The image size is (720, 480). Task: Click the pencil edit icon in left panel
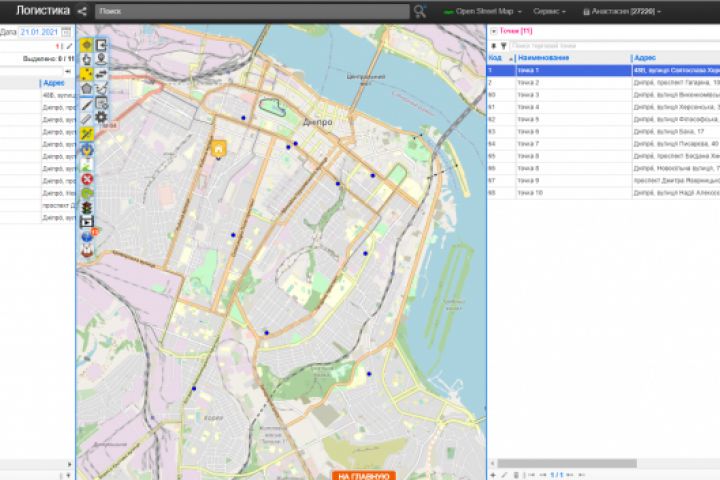[x=69, y=46]
